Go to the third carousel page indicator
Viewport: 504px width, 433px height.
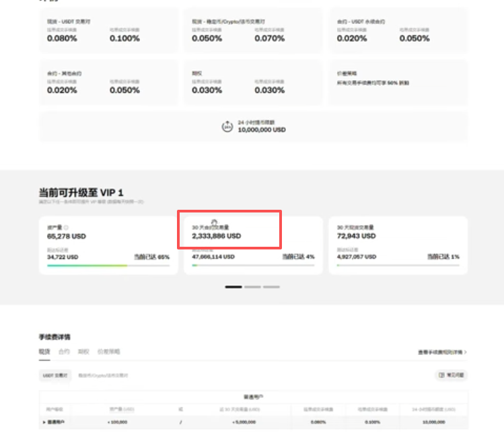(271, 287)
